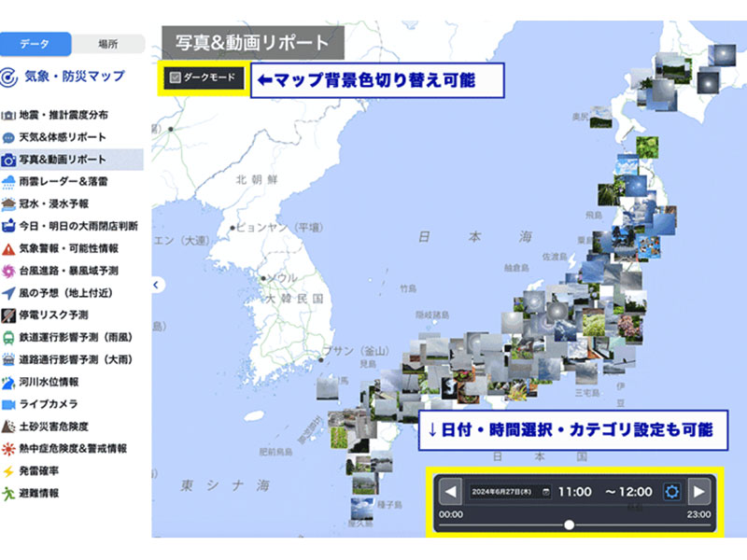Open category settings with the gear icon
The height and width of the screenshot is (560, 747).
(x=671, y=492)
